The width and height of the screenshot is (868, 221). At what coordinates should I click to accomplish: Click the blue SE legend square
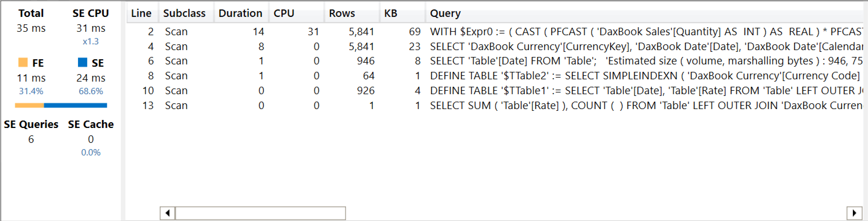tap(83, 62)
